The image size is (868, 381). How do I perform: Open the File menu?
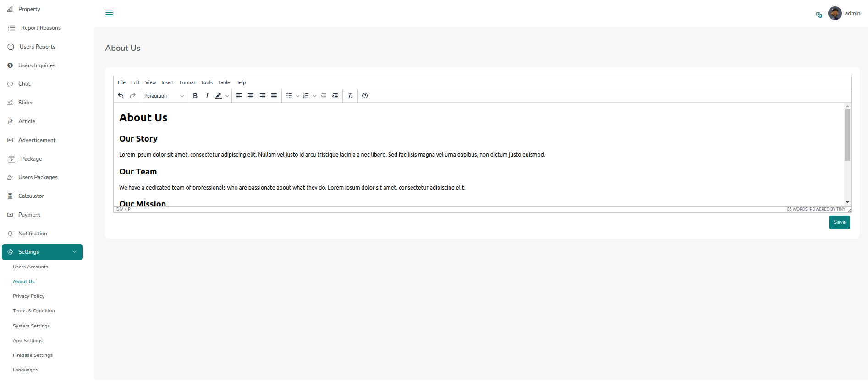point(121,82)
